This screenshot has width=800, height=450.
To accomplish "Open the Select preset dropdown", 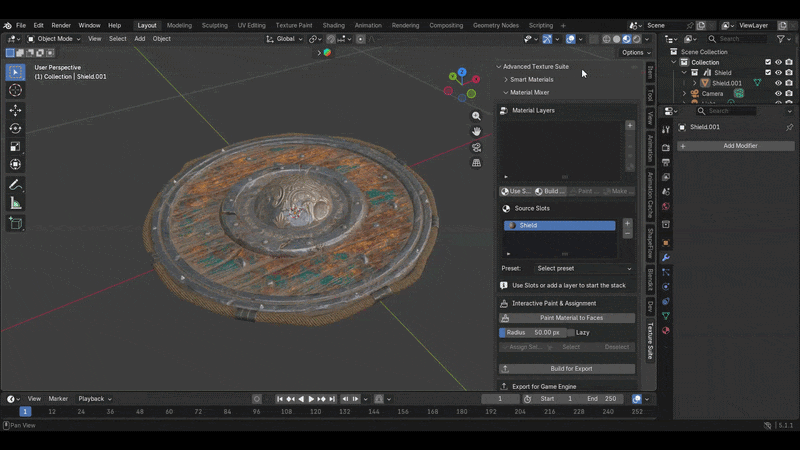I will tap(584, 268).
